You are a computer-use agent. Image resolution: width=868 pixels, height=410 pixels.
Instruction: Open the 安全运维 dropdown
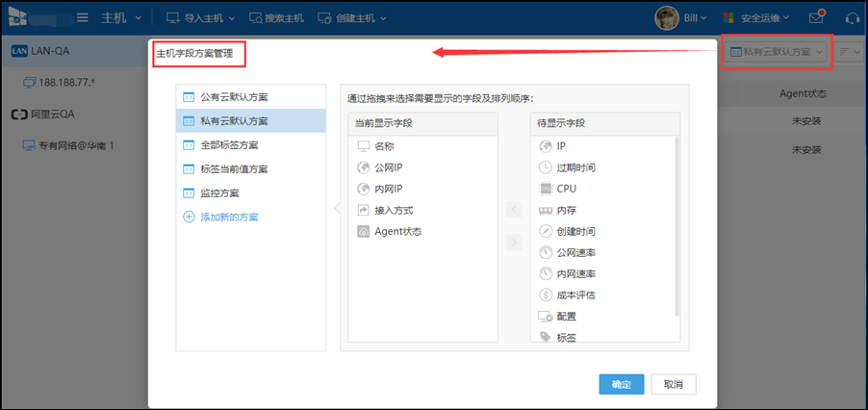pos(755,17)
